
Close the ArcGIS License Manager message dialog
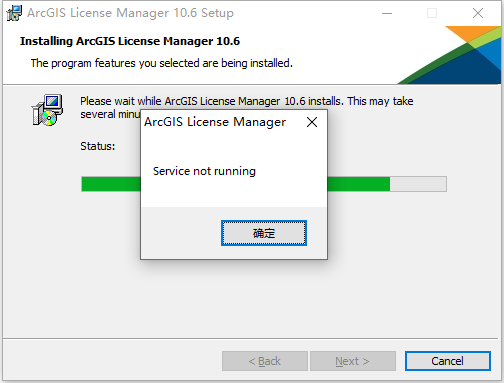[312, 122]
